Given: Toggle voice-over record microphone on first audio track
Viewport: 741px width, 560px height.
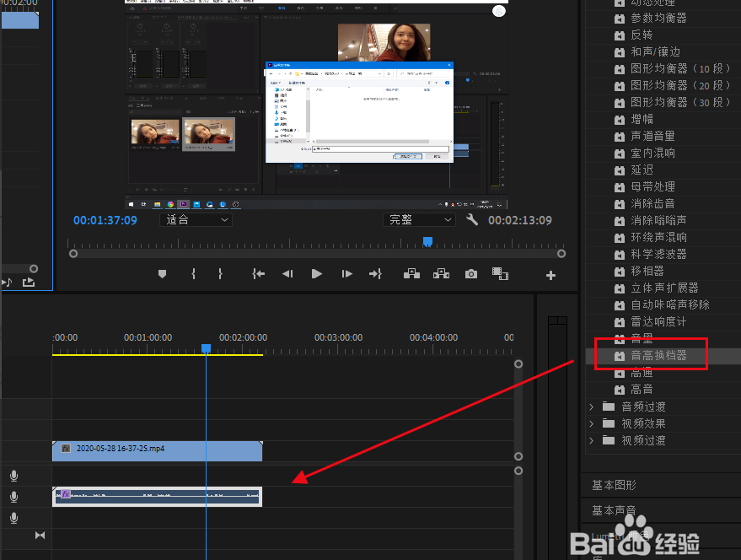Looking at the screenshot, I should coord(14,477).
